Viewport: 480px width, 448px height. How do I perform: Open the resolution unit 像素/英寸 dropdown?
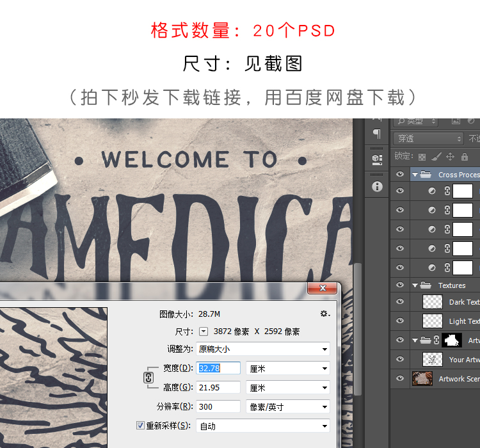(x=287, y=406)
